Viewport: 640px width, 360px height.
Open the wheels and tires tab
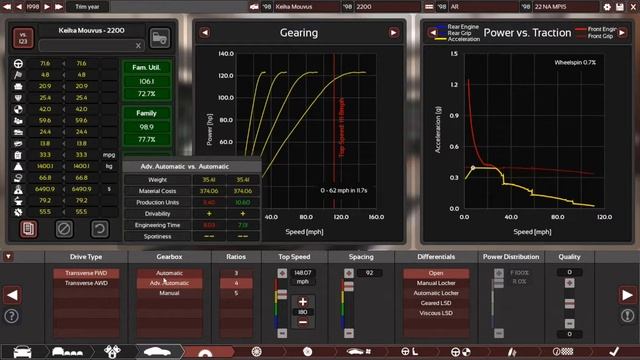point(256,351)
